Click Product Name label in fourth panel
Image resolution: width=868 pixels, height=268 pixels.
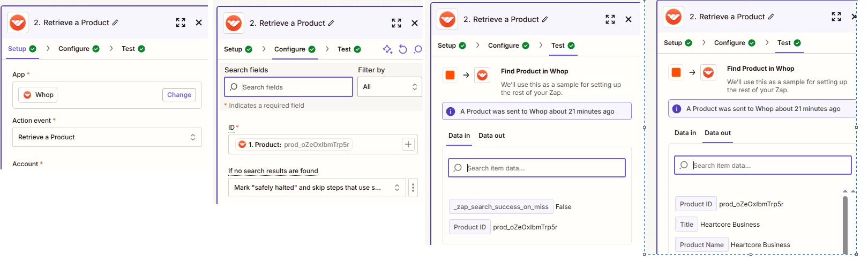point(702,245)
